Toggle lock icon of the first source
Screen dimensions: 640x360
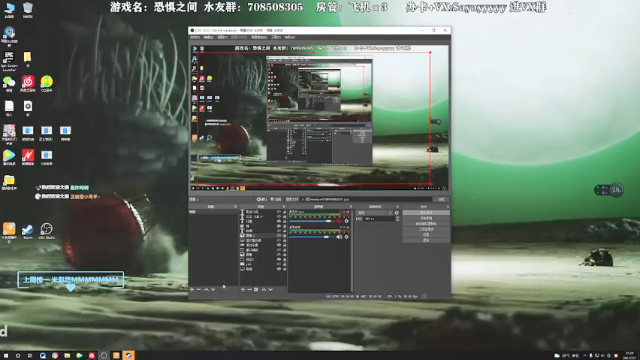point(284,212)
